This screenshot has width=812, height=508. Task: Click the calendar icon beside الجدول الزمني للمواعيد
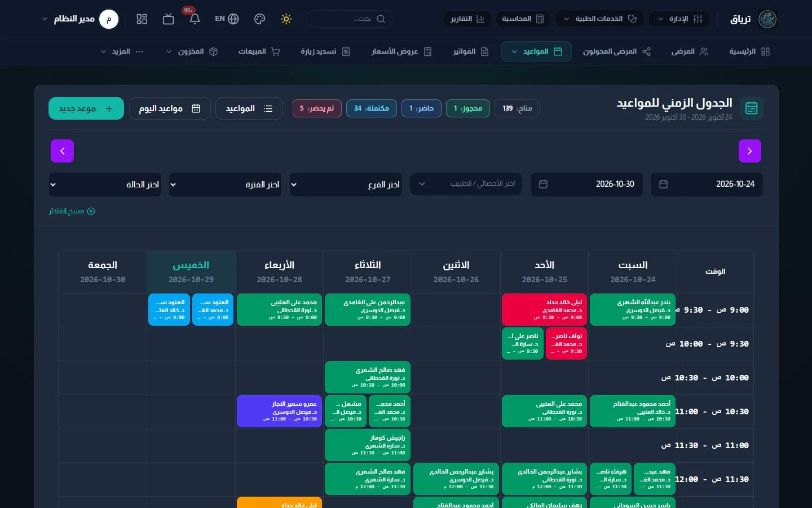(751, 108)
